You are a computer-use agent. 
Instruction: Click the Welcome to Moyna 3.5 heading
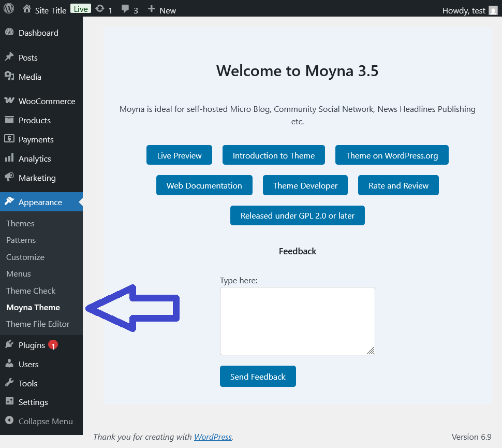(298, 71)
